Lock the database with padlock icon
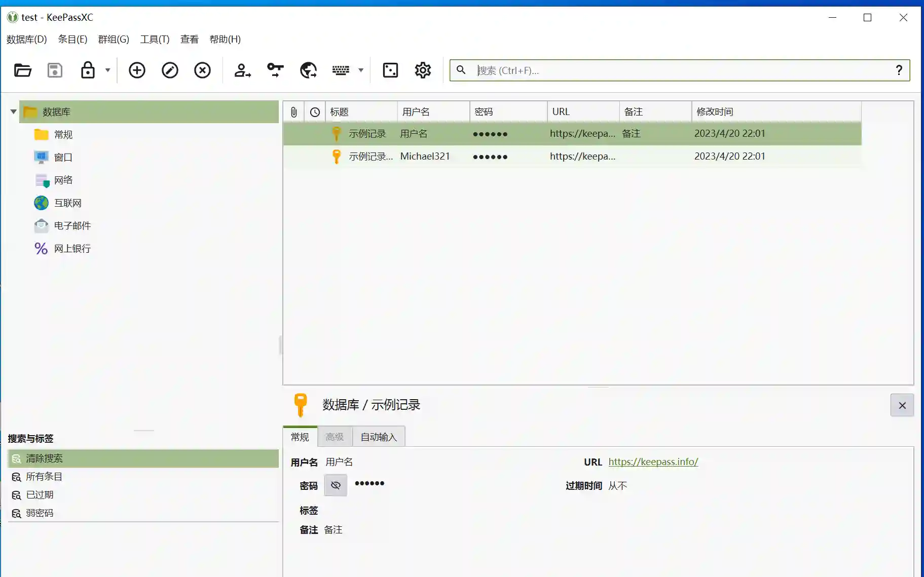Image resolution: width=924 pixels, height=577 pixels. pos(88,70)
